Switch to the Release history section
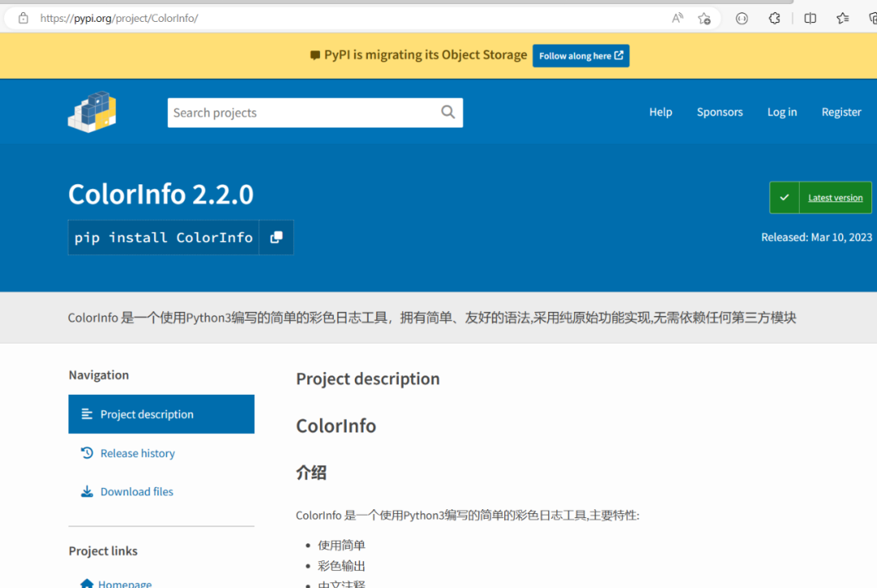The height and width of the screenshot is (588, 877). coord(137,452)
